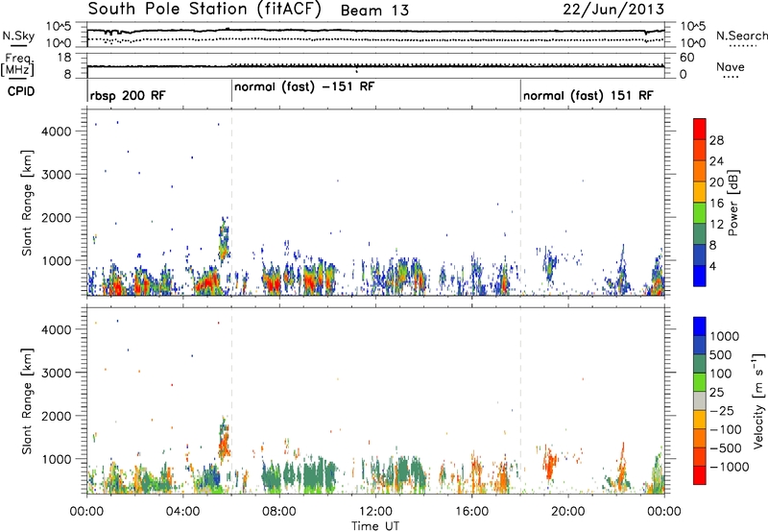Click the "Freq. [MHz]" axis label
Screen dimensions: 768x532
[x=17, y=64]
